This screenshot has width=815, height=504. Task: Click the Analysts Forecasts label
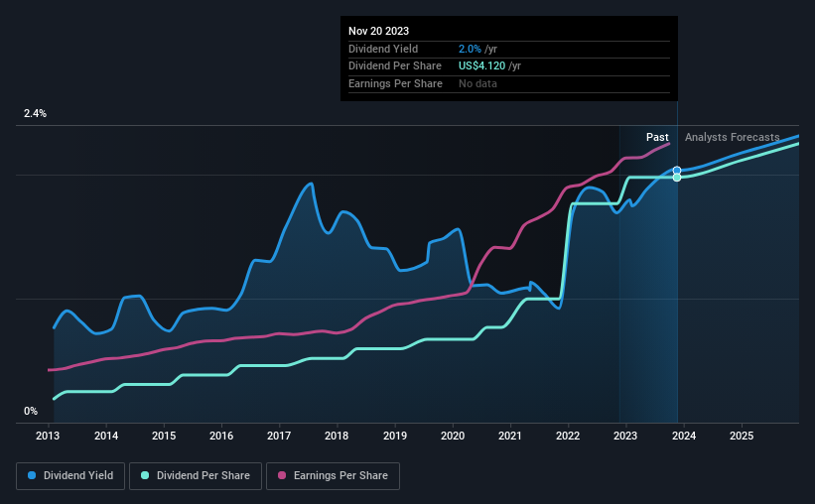click(733, 137)
